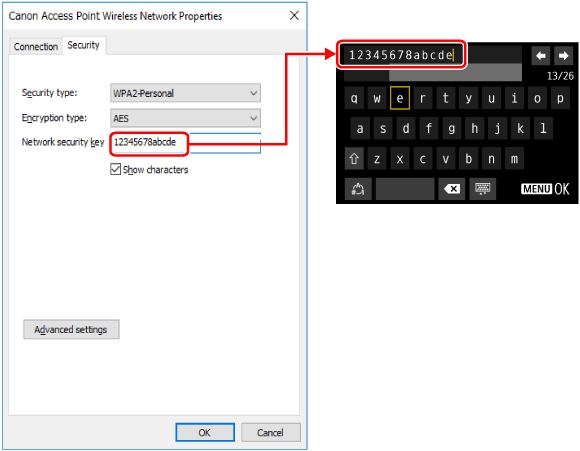Tap the highlighted letter e key

400,98
